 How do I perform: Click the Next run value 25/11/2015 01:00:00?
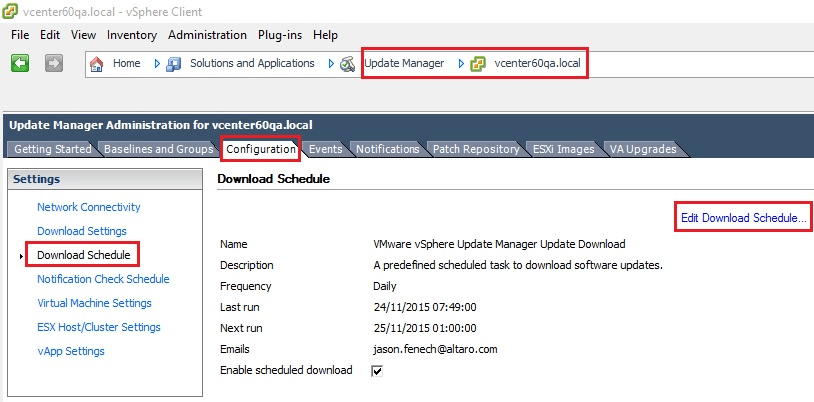click(425, 328)
